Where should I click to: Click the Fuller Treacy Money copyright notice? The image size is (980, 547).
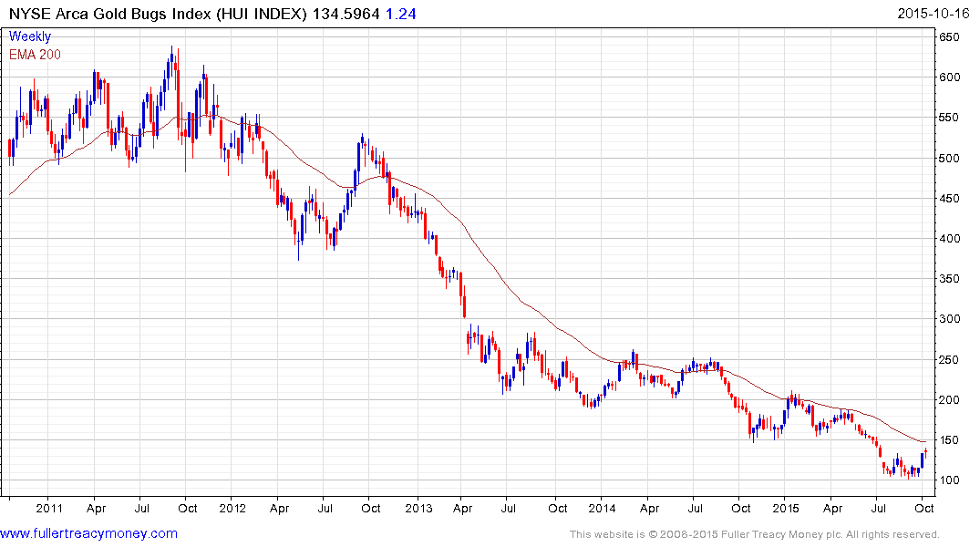click(x=754, y=534)
